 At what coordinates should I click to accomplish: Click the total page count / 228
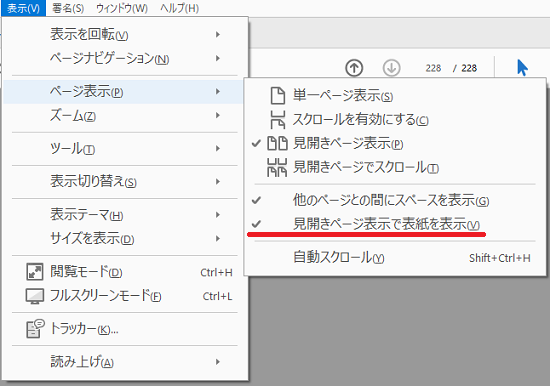click(465, 68)
